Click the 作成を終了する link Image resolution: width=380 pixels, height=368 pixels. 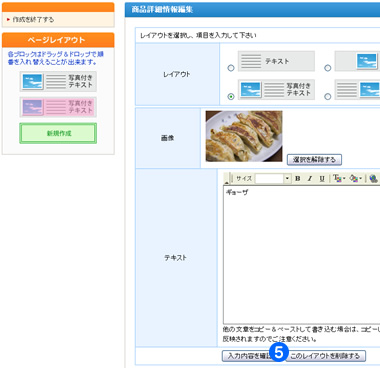coord(33,20)
